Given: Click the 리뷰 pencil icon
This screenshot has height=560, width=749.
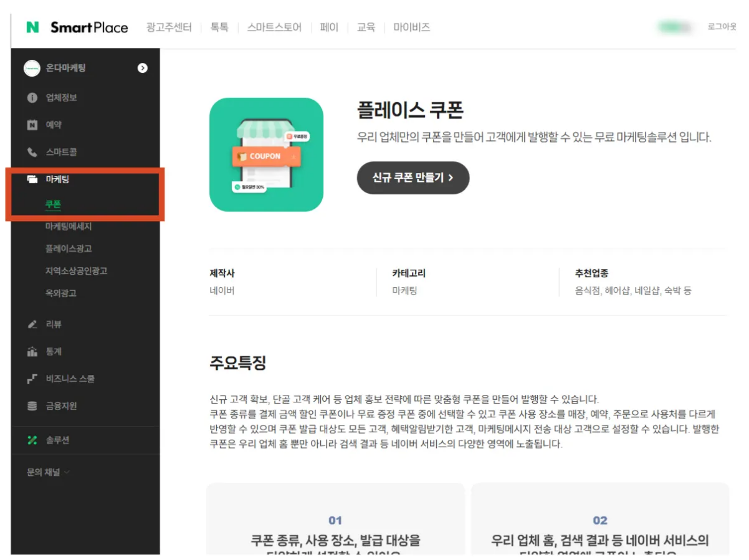Looking at the screenshot, I should pos(32,325).
